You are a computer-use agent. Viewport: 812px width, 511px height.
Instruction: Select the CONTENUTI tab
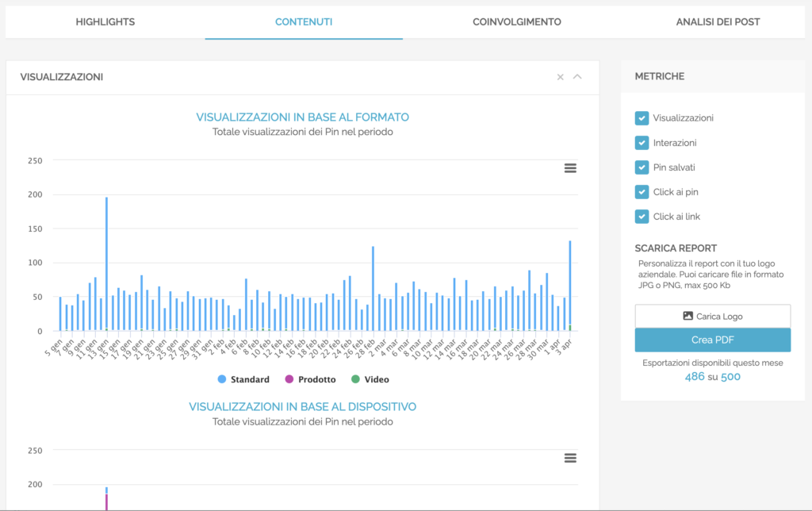tap(304, 21)
